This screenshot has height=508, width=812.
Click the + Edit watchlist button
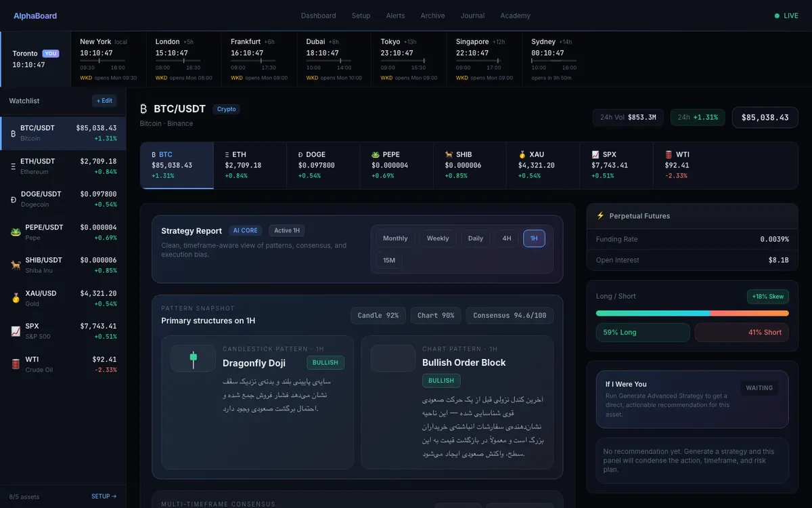pos(104,101)
